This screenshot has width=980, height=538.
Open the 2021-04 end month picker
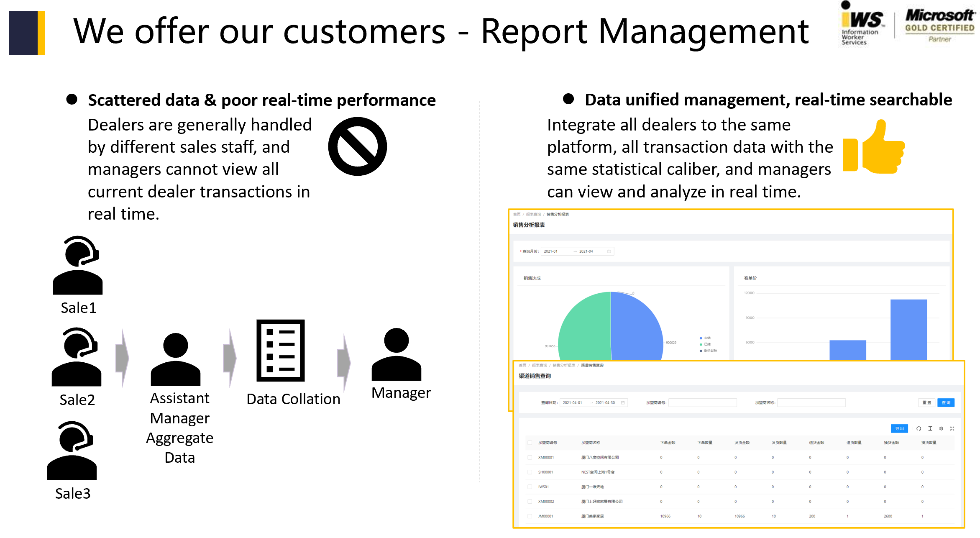pyautogui.click(x=586, y=251)
